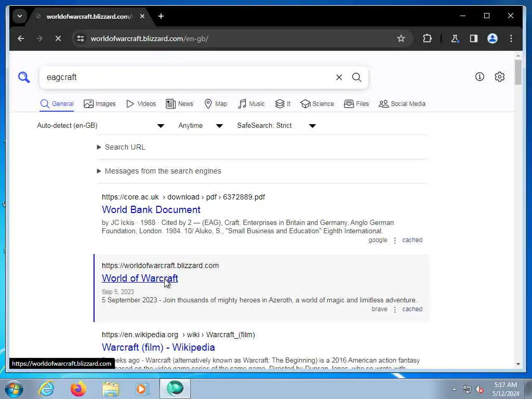This screenshot has height=399, width=532.
Task: Click the https://worldofwarcraft.blizzard.com result URL
Action: pyautogui.click(x=160, y=265)
